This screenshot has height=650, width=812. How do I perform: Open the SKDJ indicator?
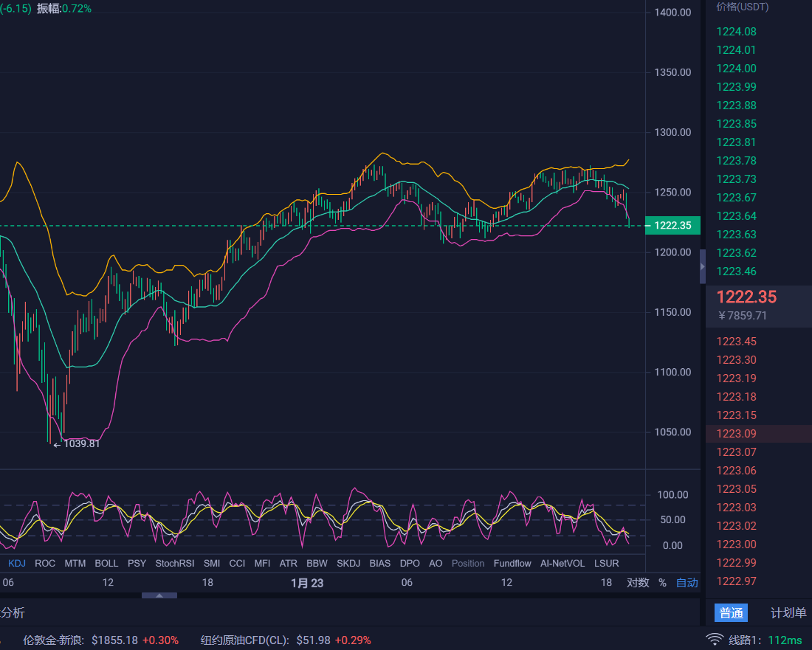[348, 563]
